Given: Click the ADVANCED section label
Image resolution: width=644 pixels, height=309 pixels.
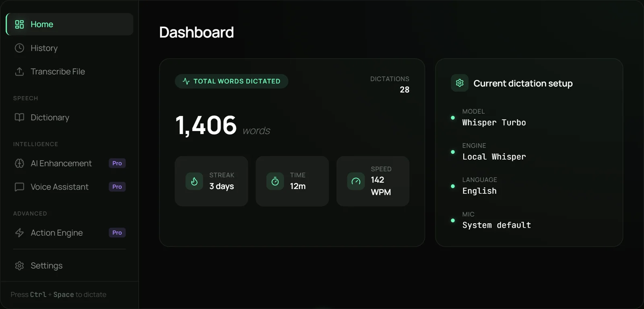Looking at the screenshot, I should 30,214.
